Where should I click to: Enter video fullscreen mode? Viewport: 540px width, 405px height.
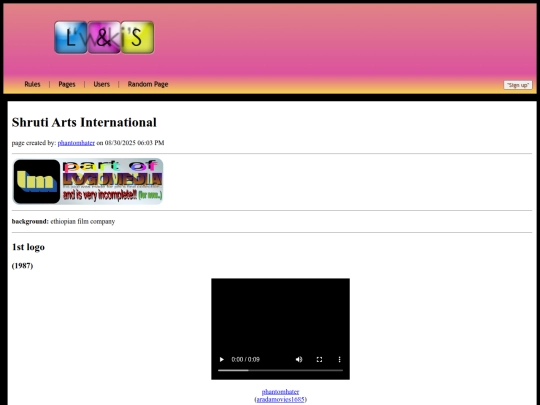(319, 359)
